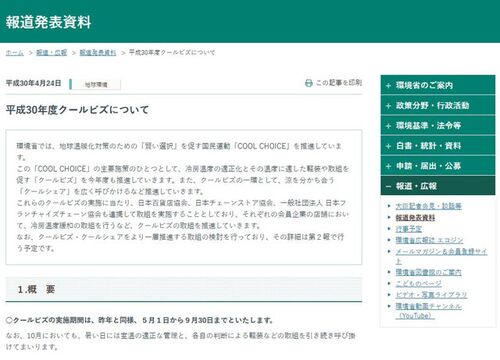Open こどものページ sidebar link
This screenshot has width=500, height=360.
pos(418,284)
